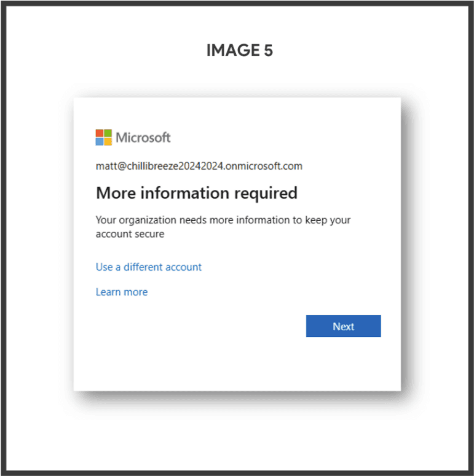The image size is (474, 476).
Task: Select the matt@chillibreeze20242024 email address text
Action: pyautogui.click(x=199, y=166)
